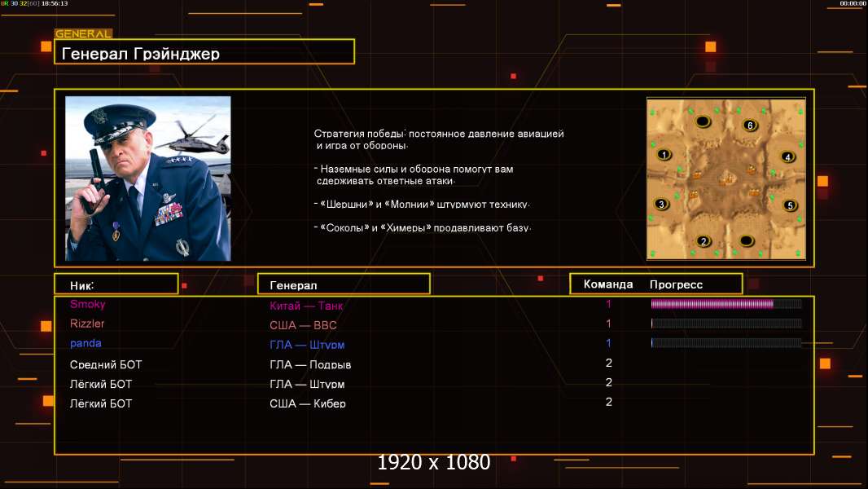The height and width of the screenshot is (489, 868).
Task: Click 'Китай — Танк' general entry
Action: [x=306, y=306]
